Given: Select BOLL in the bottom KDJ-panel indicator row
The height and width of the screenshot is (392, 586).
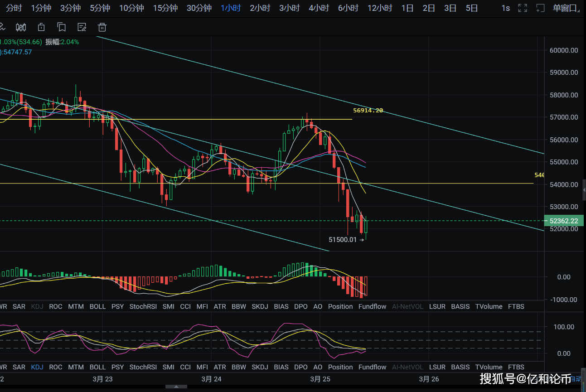Looking at the screenshot, I should (x=97, y=367).
